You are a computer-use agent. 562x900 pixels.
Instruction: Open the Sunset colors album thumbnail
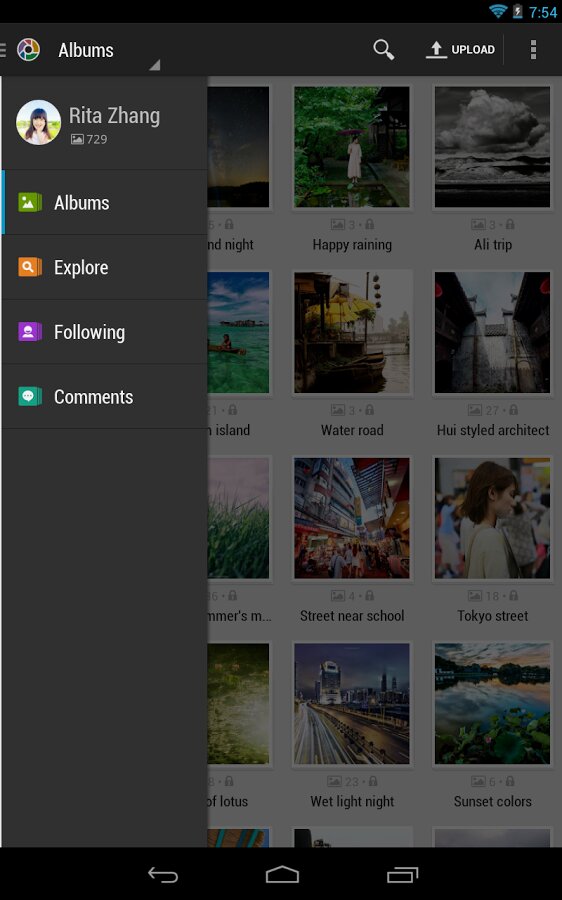(x=493, y=703)
